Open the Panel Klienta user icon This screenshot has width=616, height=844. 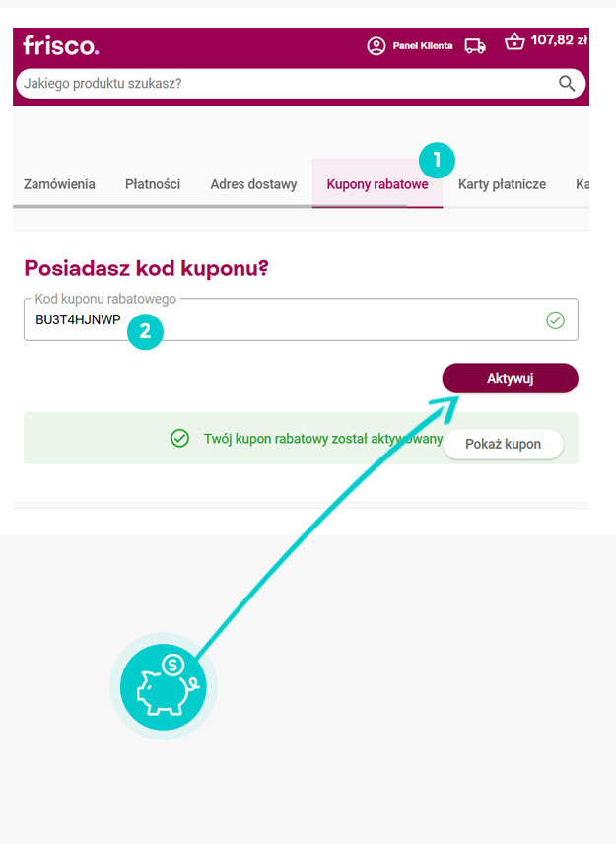(376, 46)
